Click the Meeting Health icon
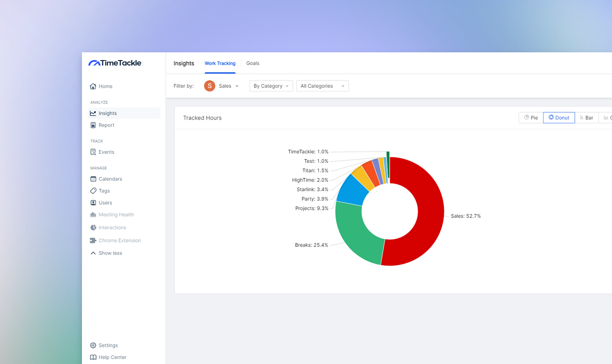Screen dimensions: 612x364 [93, 215]
